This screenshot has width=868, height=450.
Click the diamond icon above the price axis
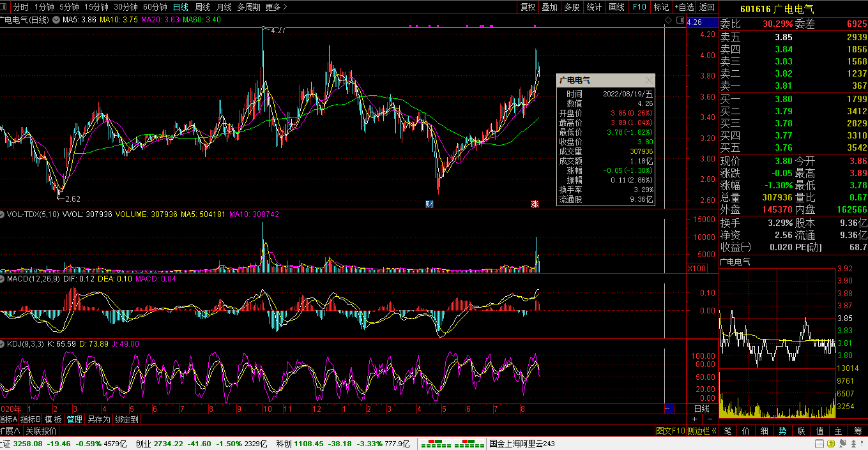tap(669, 21)
